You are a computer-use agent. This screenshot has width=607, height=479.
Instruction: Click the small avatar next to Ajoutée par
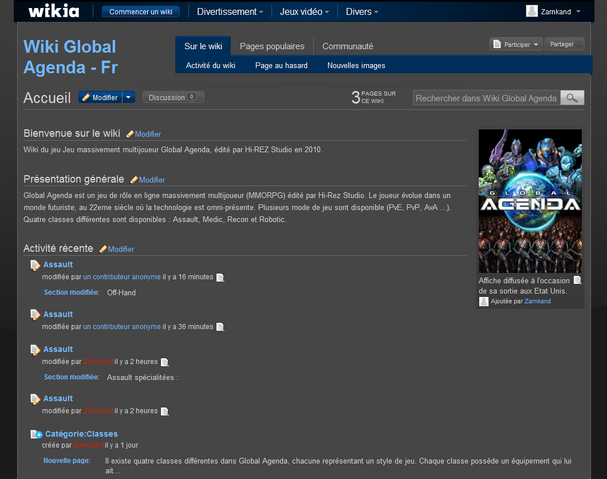tap(484, 301)
